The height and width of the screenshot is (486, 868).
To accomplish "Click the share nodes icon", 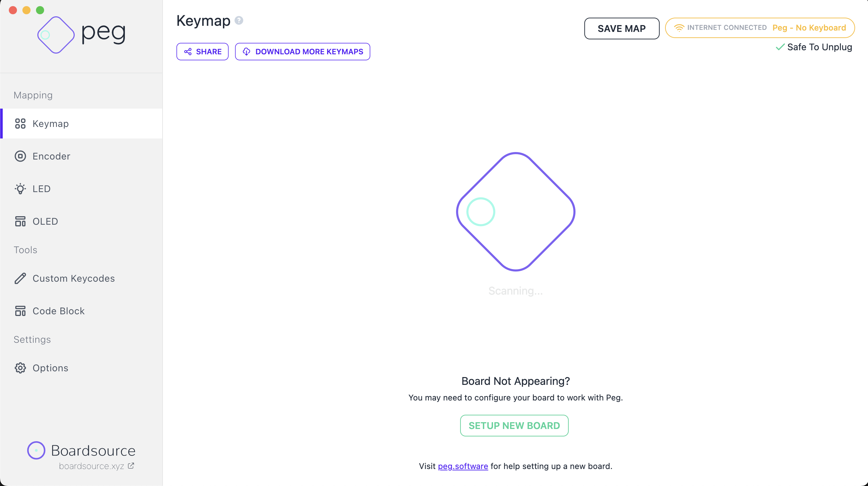I will tap(188, 52).
